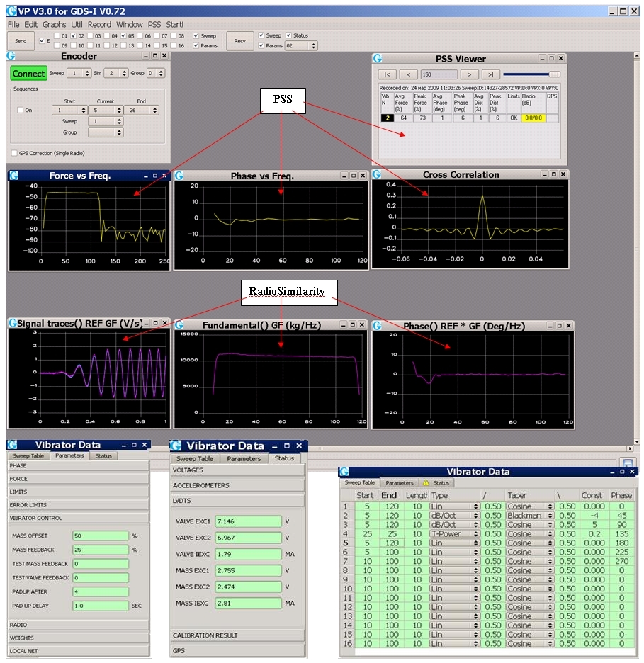Click the PSS Viewer window logo icon

coord(377,58)
